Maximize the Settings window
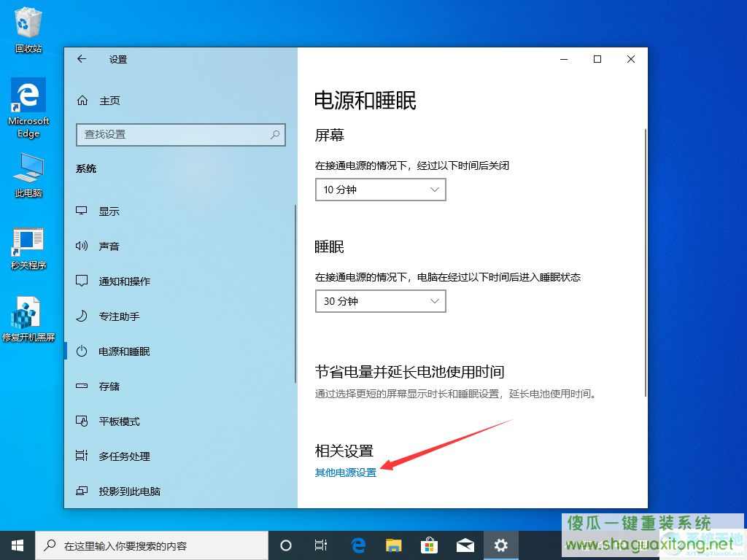747x560 pixels. click(x=597, y=59)
